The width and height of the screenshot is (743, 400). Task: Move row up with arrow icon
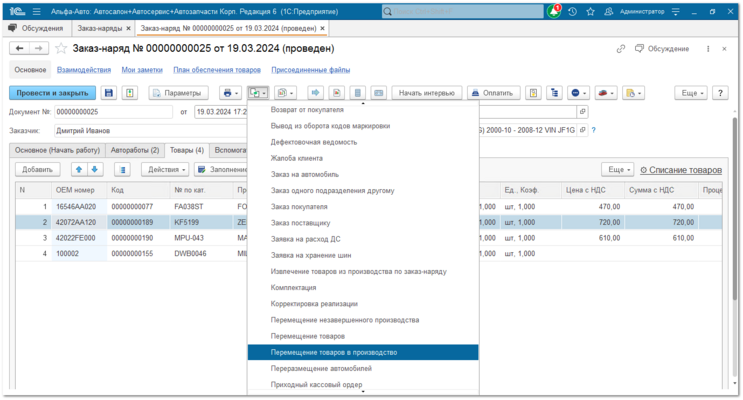coord(79,169)
